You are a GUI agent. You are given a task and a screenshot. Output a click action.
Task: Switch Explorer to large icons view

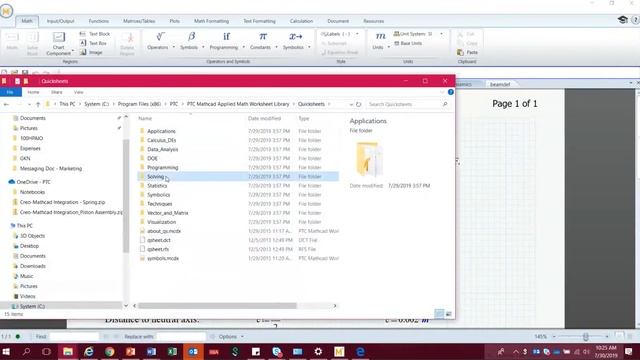(449, 314)
